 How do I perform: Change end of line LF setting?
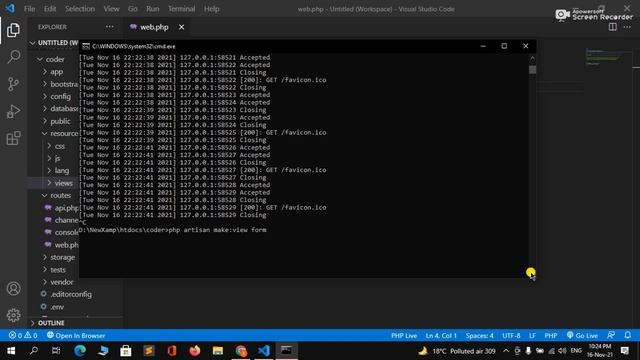(x=532, y=336)
